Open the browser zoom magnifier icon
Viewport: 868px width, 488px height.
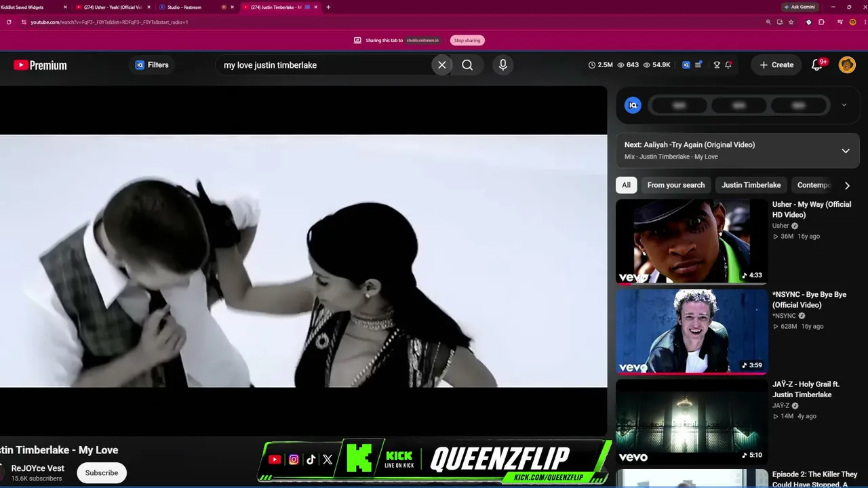(x=768, y=22)
